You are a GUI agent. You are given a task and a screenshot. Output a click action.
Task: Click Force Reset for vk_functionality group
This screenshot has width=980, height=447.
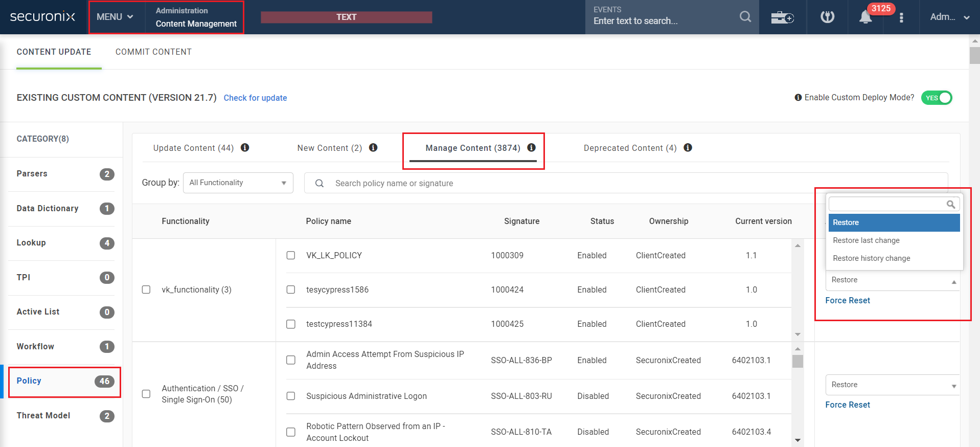(848, 300)
